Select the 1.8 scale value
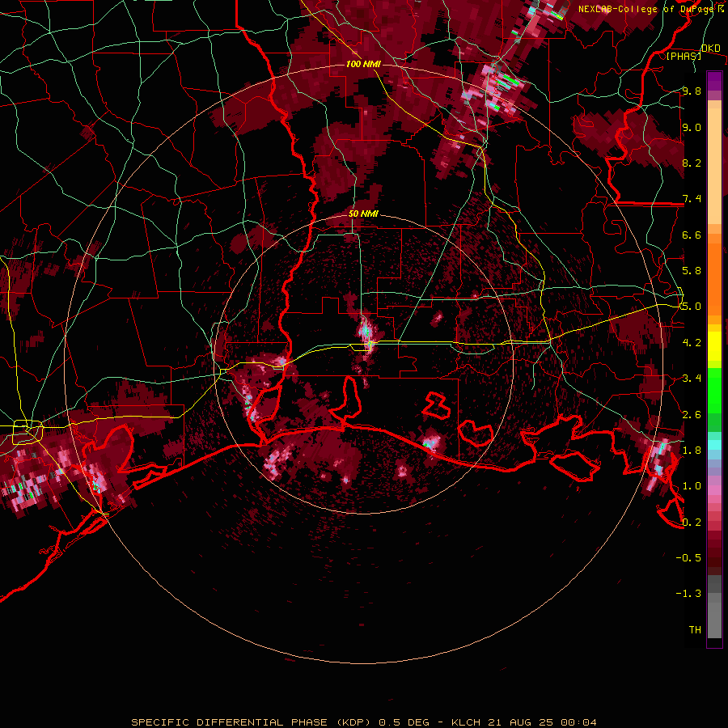The width and height of the screenshot is (728, 728). point(692,451)
